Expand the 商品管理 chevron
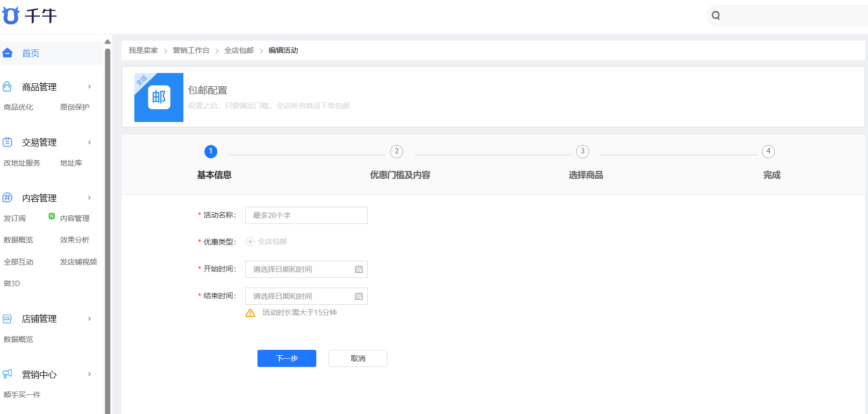 coord(89,87)
